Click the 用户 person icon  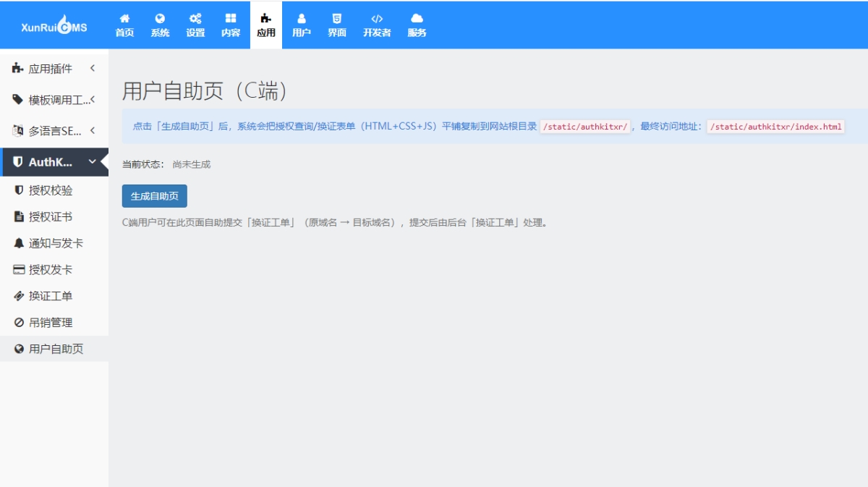coord(302,18)
